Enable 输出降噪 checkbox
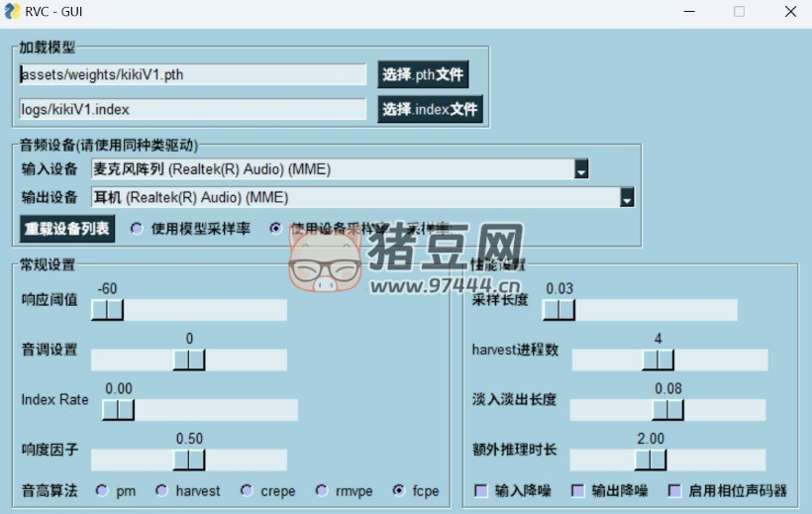The width and height of the screenshot is (812, 514). click(x=578, y=490)
